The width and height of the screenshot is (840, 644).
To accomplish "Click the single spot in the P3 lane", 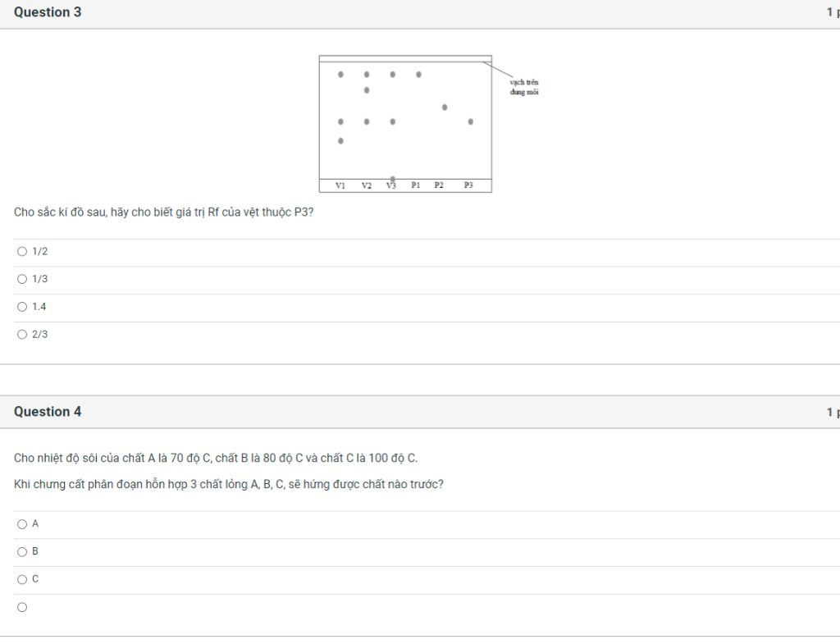I will point(470,121).
